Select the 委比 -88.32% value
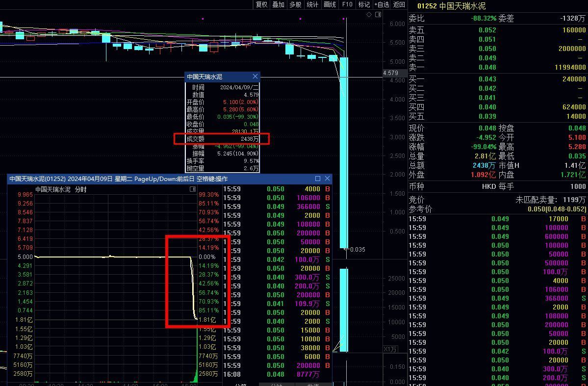The image size is (588, 386). click(x=484, y=18)
